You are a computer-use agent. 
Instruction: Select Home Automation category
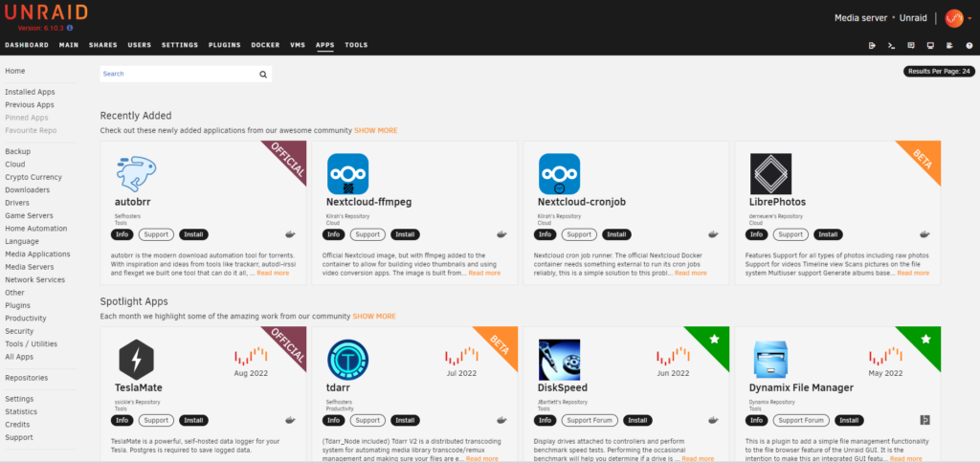(x=36, y=229)
